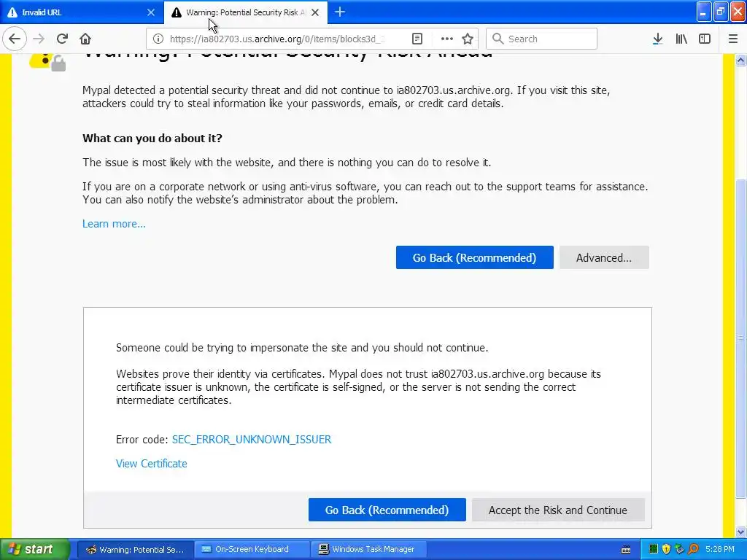The image size is (747, 560).
Task: Open the SEC_ERROR_UNKNOWN_ISSUER error code link
Action: pyautogui.click(x=252, y=440)
